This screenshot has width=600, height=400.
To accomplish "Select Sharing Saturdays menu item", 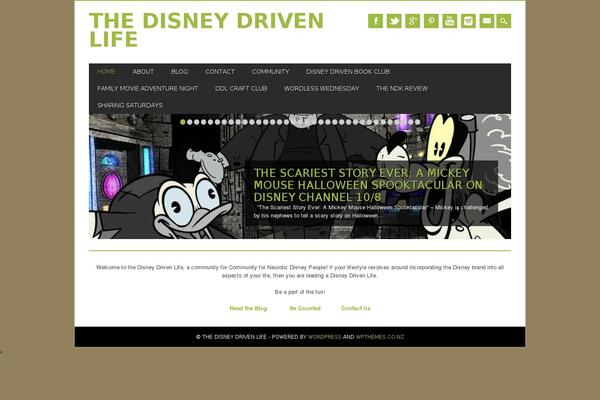I will click(x=130, y=105).
